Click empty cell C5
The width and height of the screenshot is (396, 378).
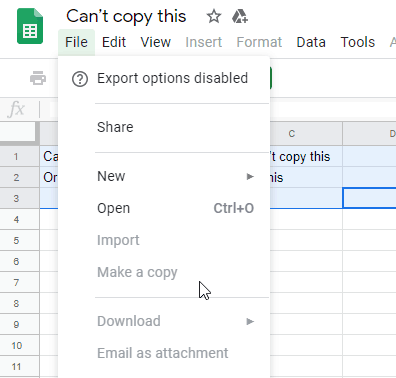pyautogui.click(x=306, y=240)
